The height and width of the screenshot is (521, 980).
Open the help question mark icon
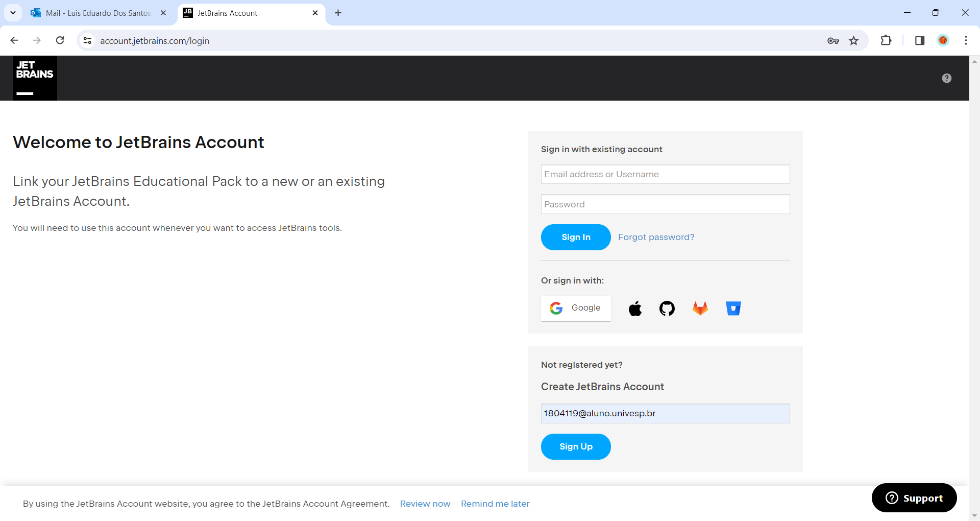click(947, 78)
